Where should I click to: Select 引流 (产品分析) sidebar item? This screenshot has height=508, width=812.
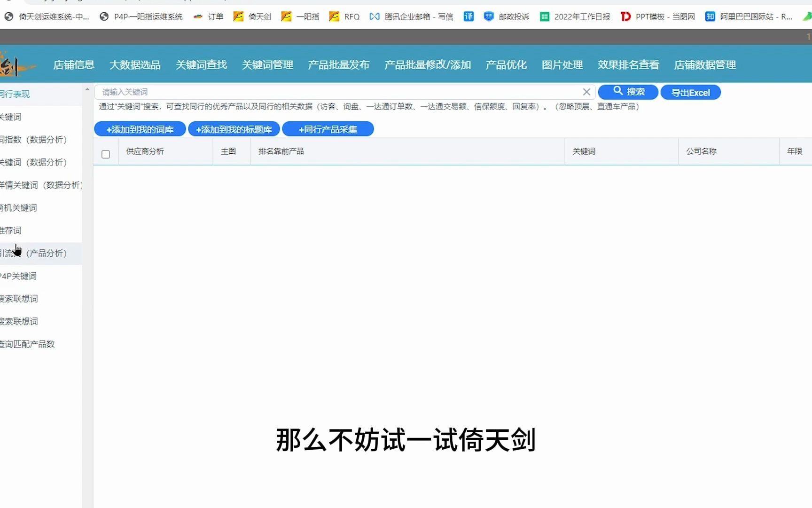[41, 253]
